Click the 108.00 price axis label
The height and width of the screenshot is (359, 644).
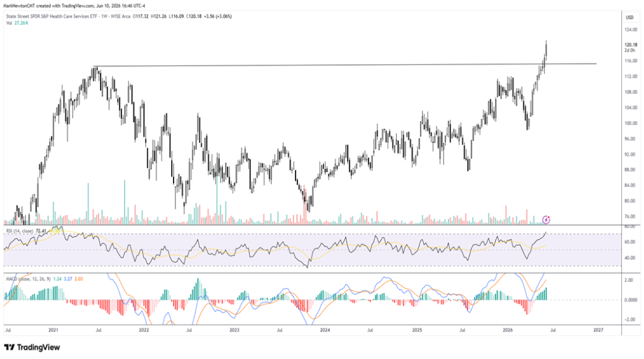click(630, 92)
